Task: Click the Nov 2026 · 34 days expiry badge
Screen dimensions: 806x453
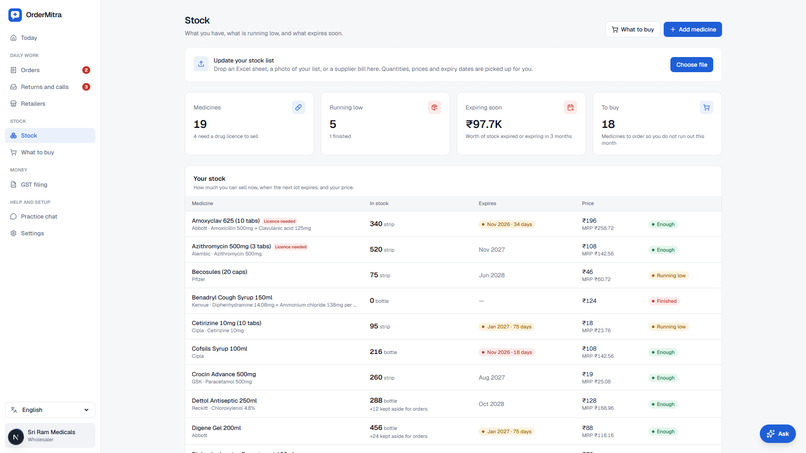Action: click(x=506, y=224)
